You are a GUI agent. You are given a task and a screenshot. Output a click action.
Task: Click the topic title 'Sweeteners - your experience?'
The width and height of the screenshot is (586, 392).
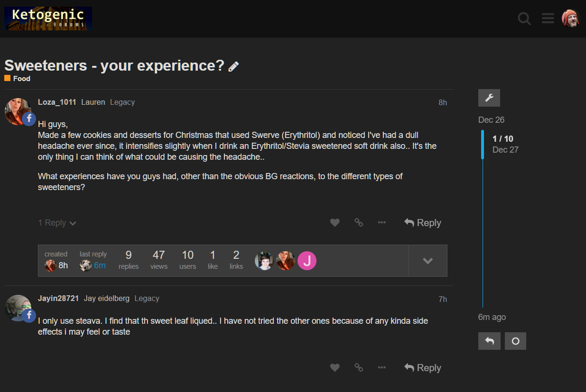(114, 65)
